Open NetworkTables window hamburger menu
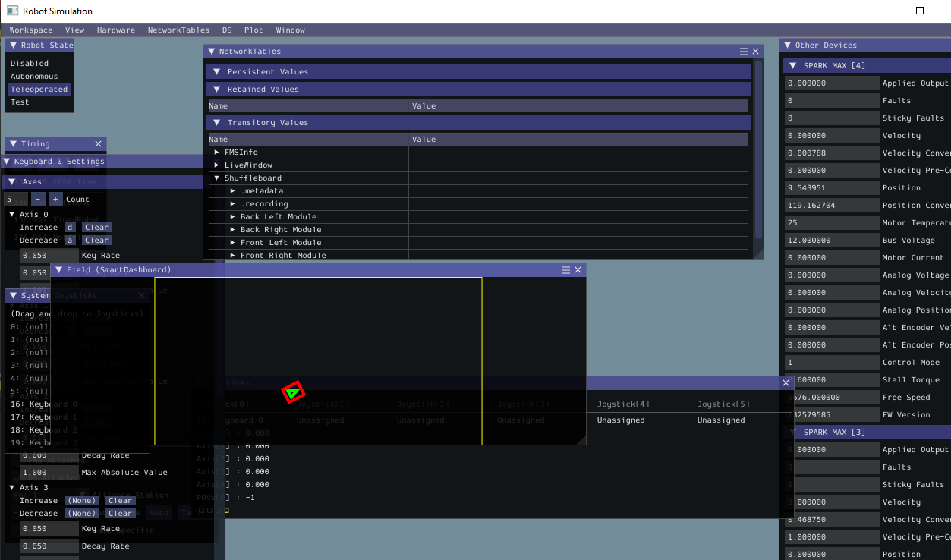Viewport: 951px width, 560px height. [x=744, y=52]
